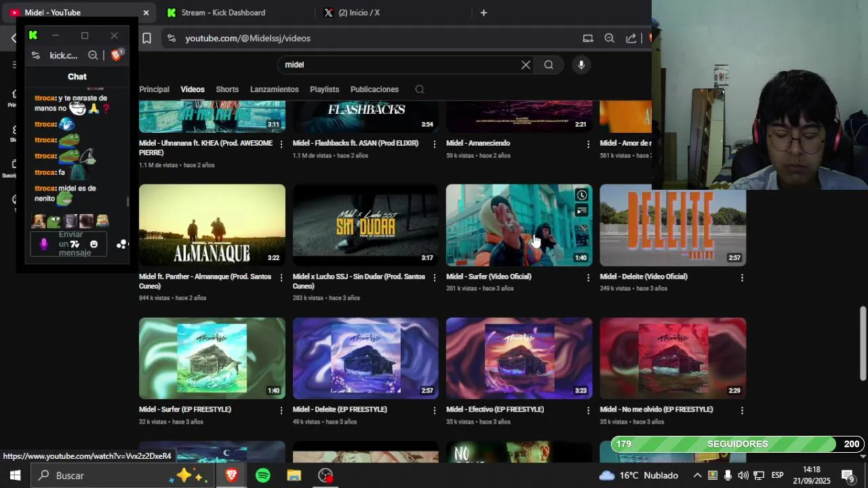
Task: Close the Midel - YouTube browser tab
Action: pyautogui.click(x=146, y=13)
